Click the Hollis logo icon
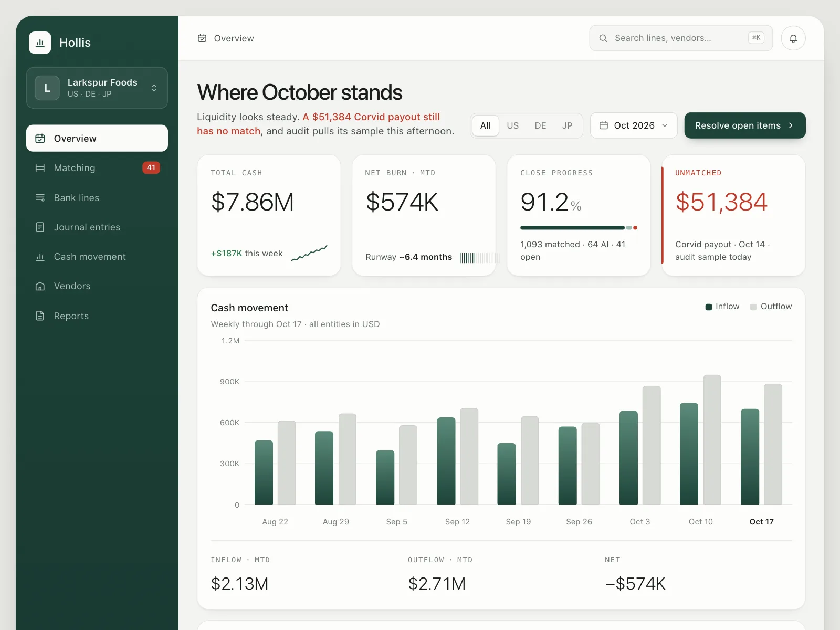This screenshot has height=630, width=840. (40, 43)
